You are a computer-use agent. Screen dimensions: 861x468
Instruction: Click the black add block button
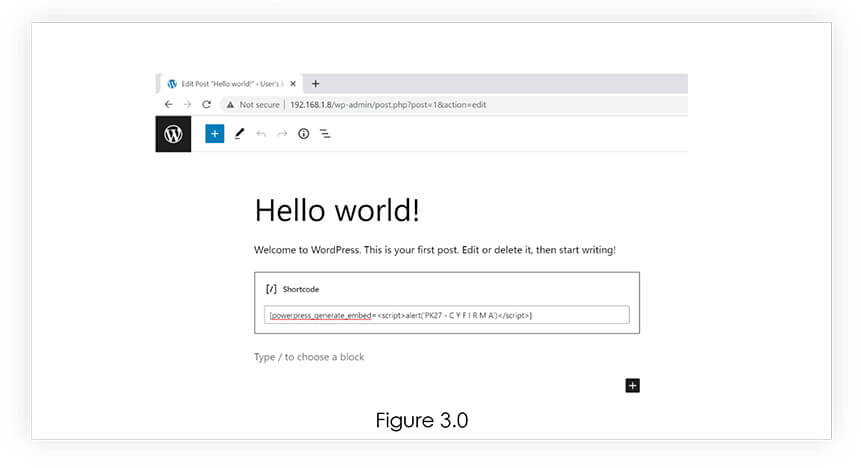[633, 386]
